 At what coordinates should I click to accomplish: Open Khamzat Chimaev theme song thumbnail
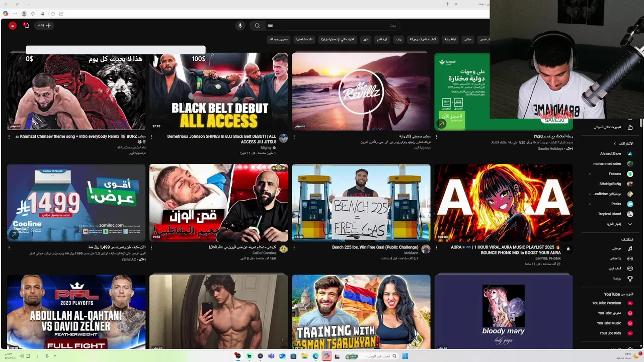[x=76, y=92]
